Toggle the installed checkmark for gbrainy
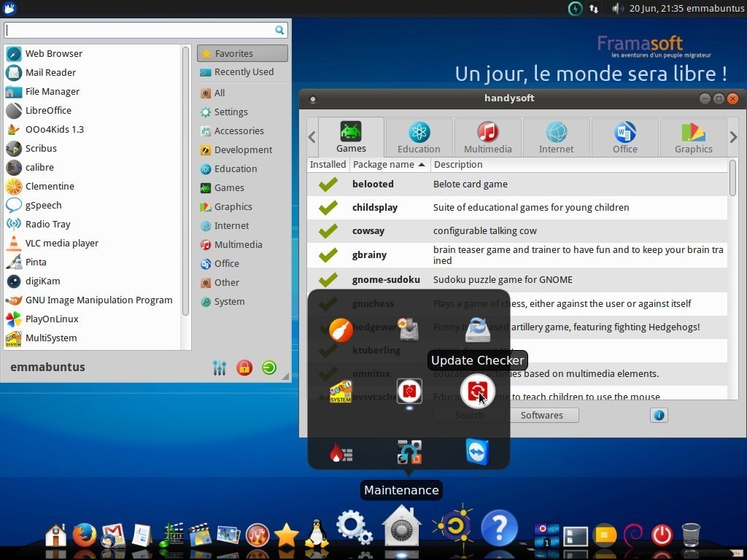Viewport: 747px width, 560px height. [328, 254]
